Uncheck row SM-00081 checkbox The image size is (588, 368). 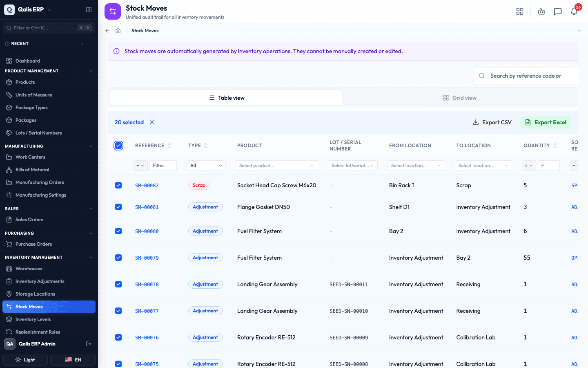pyautogui.click(x=118, y=207)
